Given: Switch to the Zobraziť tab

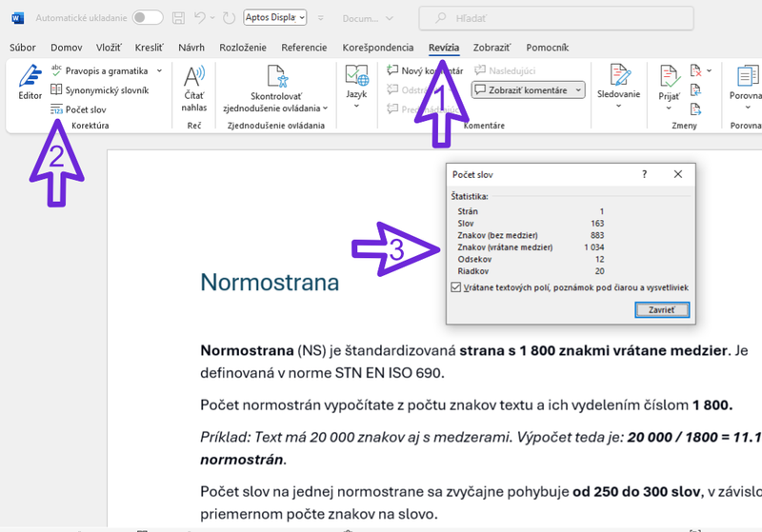Looking at the screenshot, I should click(491, 48).
